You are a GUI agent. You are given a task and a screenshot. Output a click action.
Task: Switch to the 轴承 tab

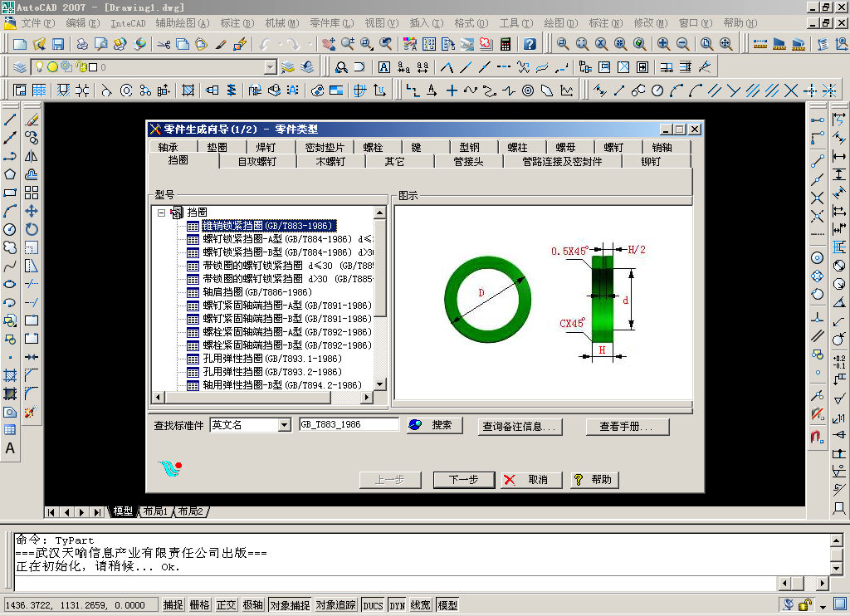(168, 147)
